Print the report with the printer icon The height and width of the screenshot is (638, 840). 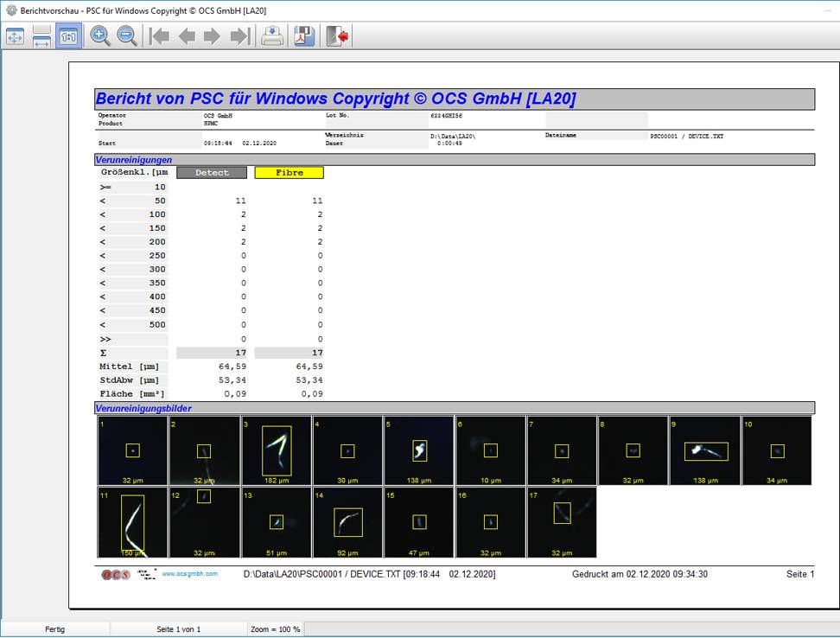[x=272, y=36]
